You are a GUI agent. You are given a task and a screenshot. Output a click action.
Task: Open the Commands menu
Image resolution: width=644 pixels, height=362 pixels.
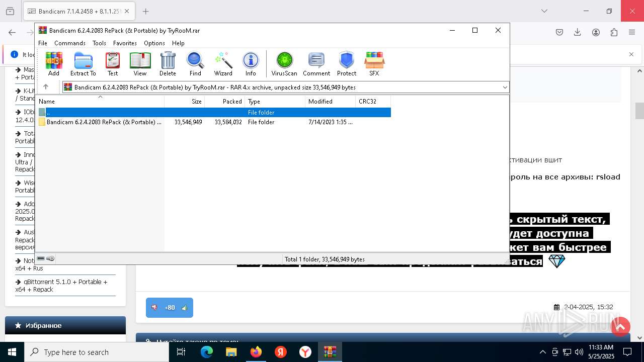coord(70,43)
